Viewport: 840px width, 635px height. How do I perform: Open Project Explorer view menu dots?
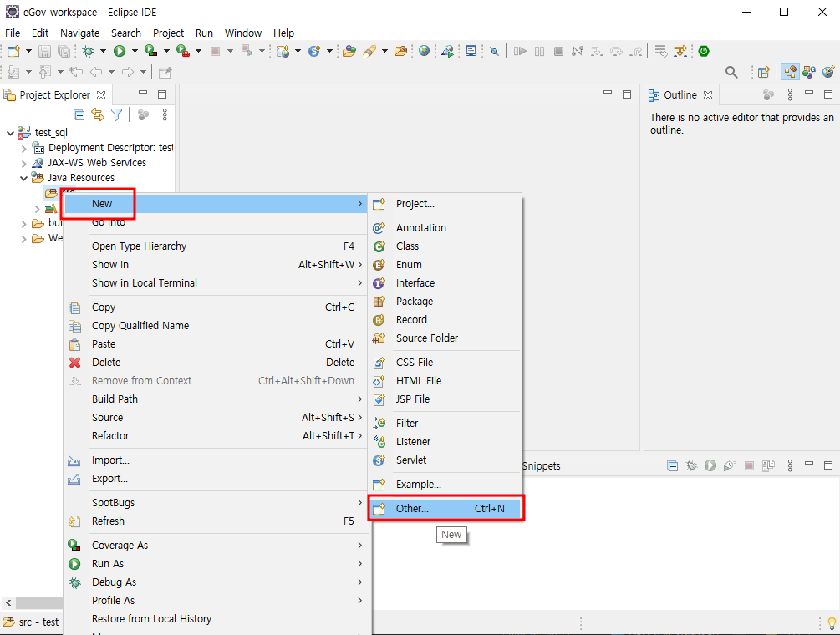point(165,114)
